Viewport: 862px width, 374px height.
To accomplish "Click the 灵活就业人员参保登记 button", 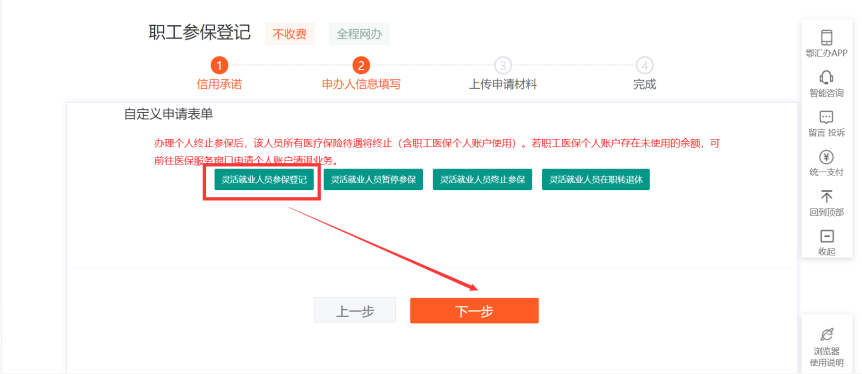I will [264, 180].
